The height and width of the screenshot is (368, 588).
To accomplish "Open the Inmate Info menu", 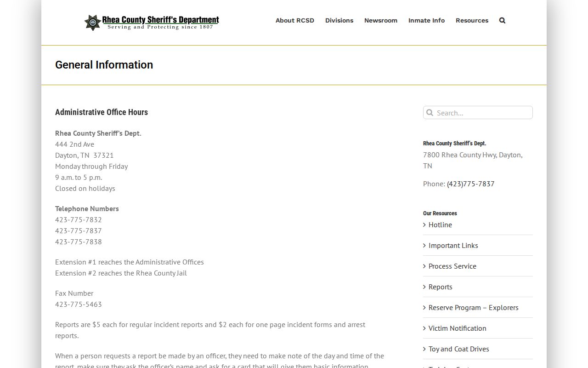I will (x=426, y=20).
